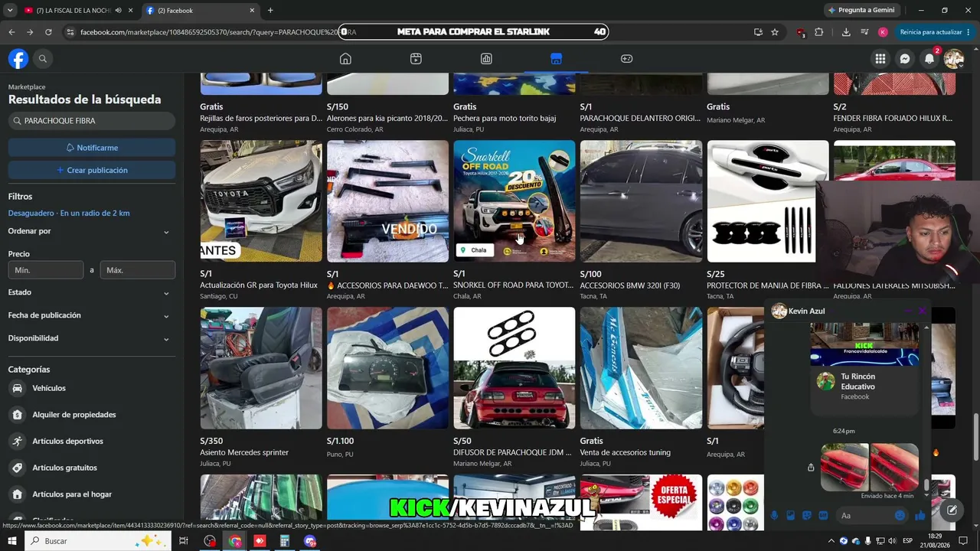Open Kevin Azul chat header name

coord(806,311)
